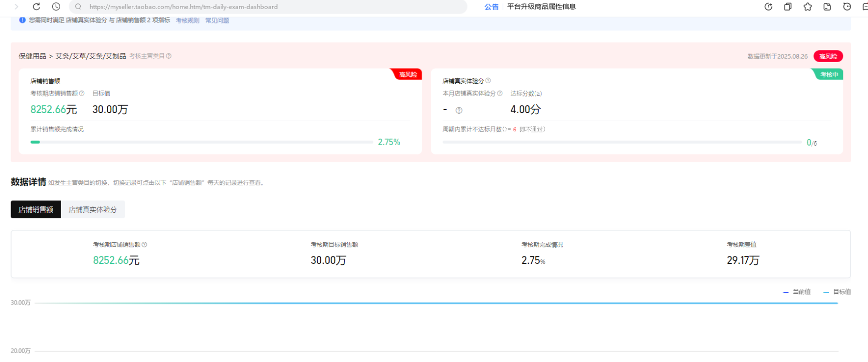Click the red 高风险 badge by update date
Screen dimensions: 868x362
(x=828, y=56)
